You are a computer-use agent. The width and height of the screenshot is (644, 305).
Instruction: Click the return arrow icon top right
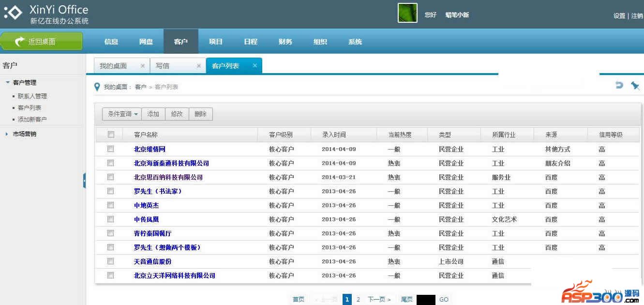[x=619, y=85]
